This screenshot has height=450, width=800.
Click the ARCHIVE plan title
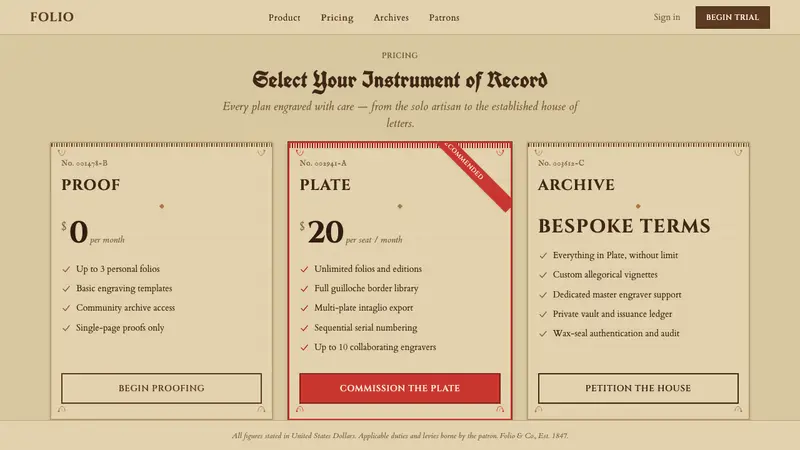coord(576,185)
